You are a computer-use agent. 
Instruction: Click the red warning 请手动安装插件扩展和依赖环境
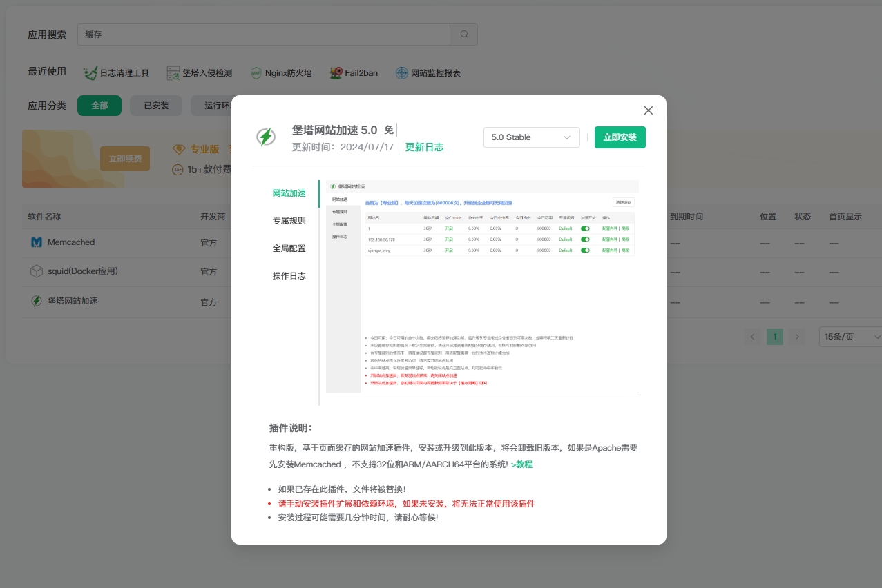point(406,504)
